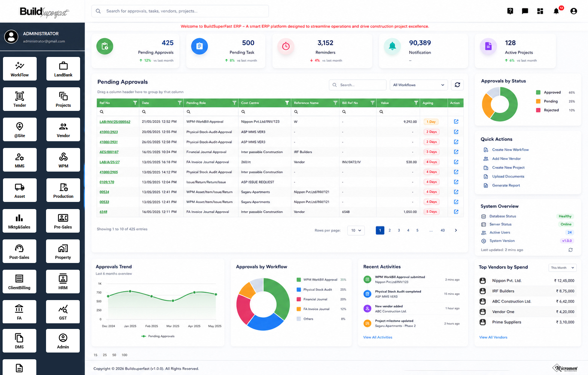The width and height of the screenshot is (588, 375).
Task: Open filter on Ref No column
Action: click(x=135, y=103)
